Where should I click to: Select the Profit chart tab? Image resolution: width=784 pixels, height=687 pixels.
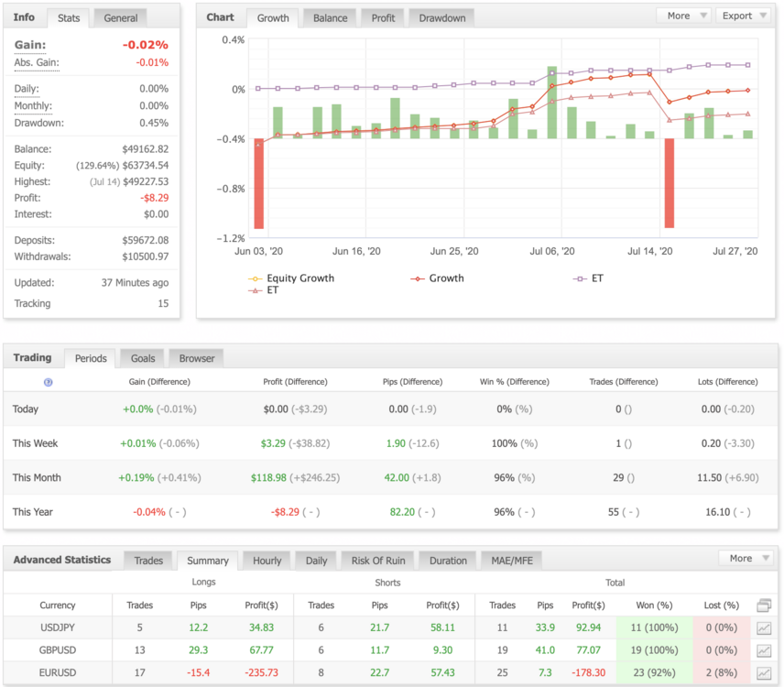click(x=383, y=18)
